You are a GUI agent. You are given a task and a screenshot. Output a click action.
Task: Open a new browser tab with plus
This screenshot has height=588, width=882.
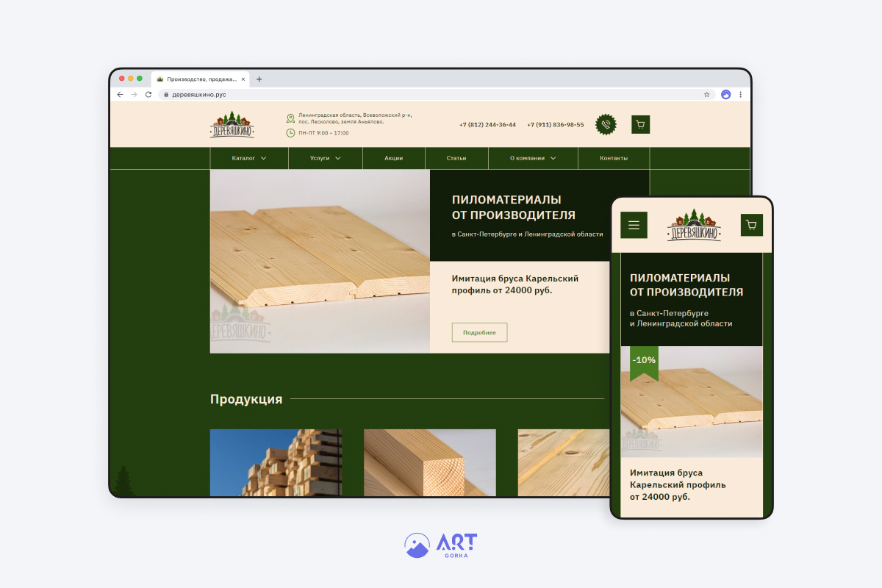[259, 79]
